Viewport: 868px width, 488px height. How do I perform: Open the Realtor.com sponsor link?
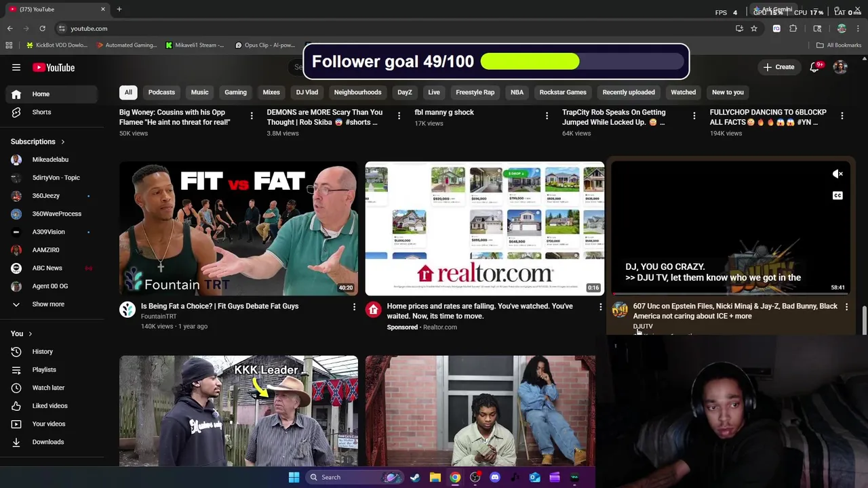(x=439, y=327)
